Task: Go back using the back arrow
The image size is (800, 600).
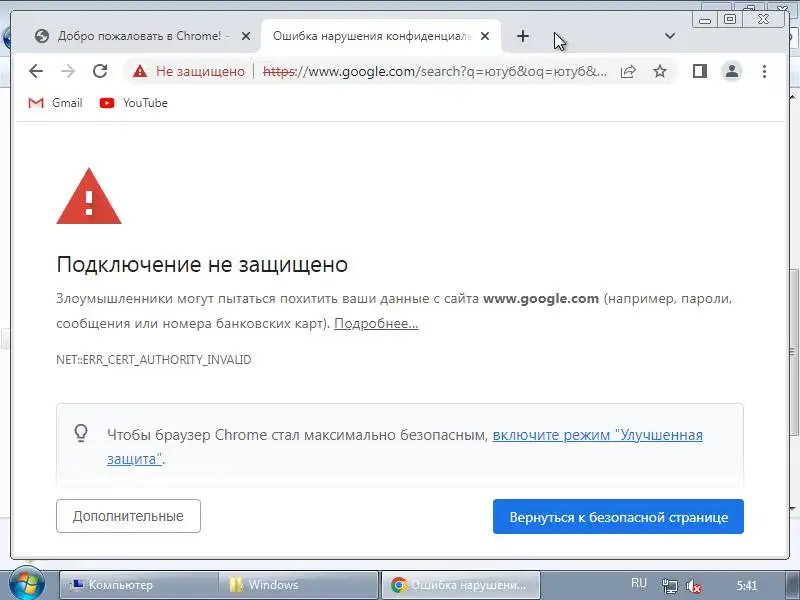Action: (x=36, y=71)
